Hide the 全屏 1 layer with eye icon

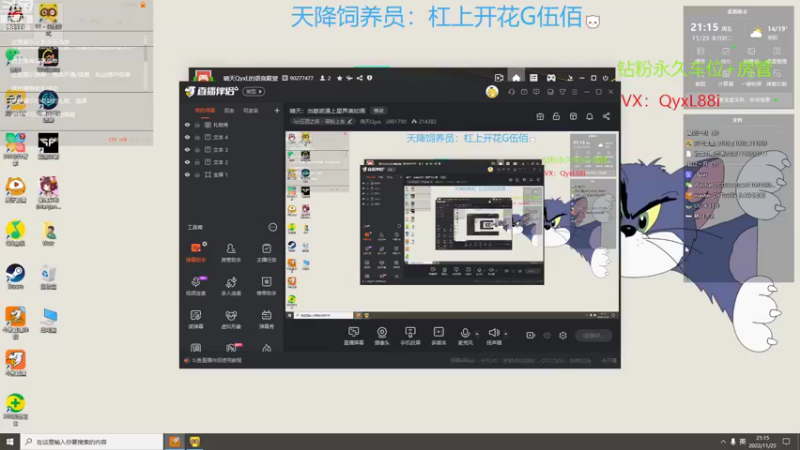187,174
